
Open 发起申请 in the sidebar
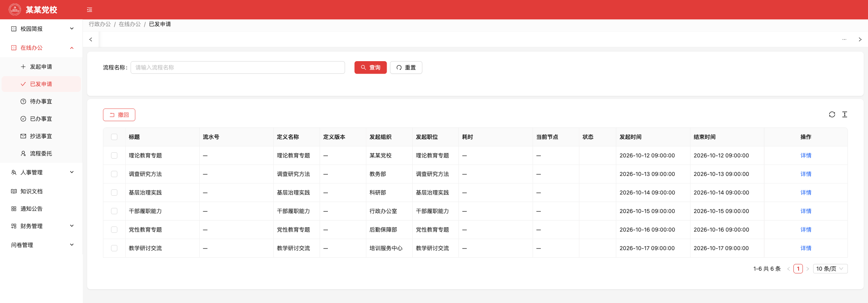tap(41, 67)
